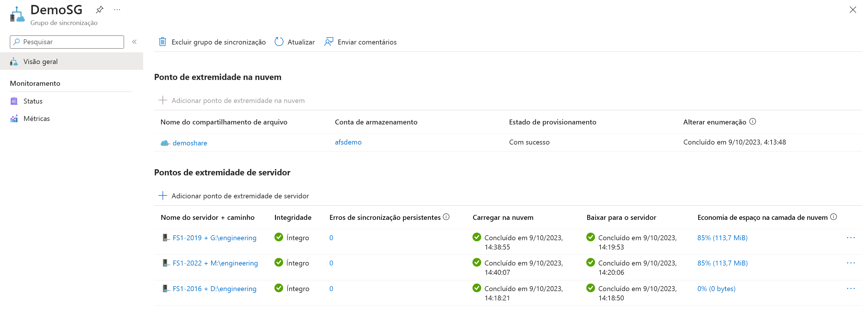The image size is (868, 310).
Task: Click persistent errors 0 in FS1-2019 row
Action: (x=331, y=238)
